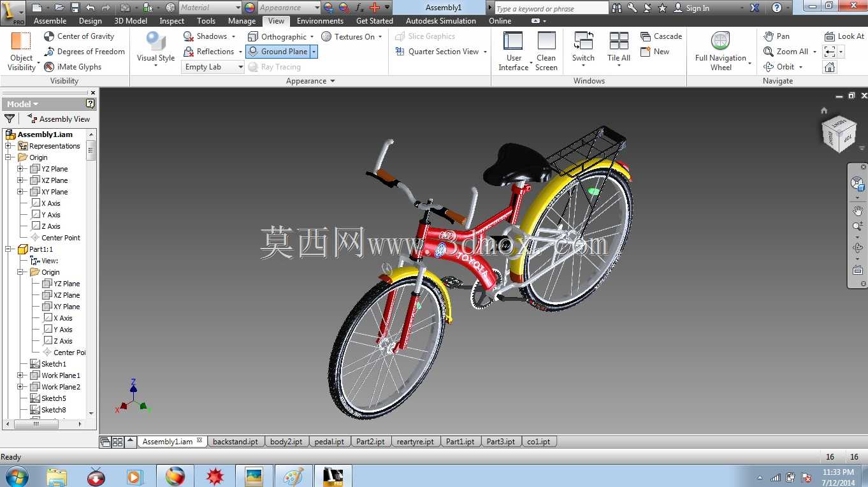Image resolution: width=868 pixels, height=487 pixels.
Task: Click the Home View icon in Navigate panel
Action: tap(830, 67)
